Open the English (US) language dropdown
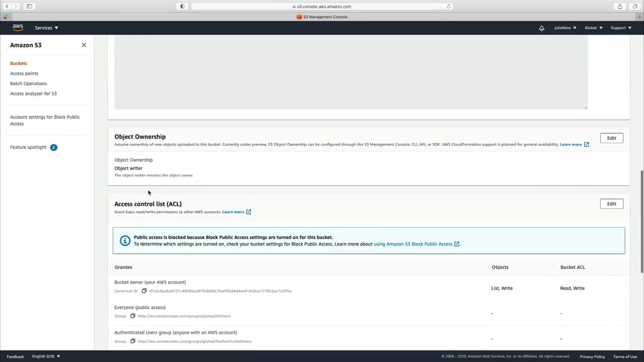Viewport: 644px width, 362px height. click(46, 356)
